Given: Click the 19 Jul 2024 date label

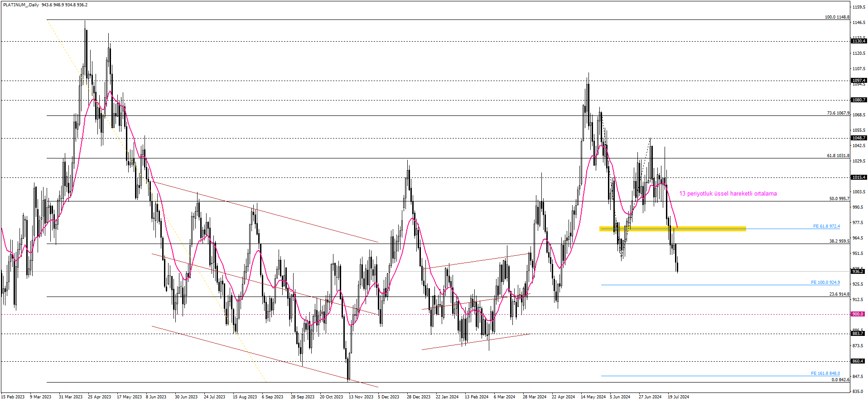Looking at the screenshot, I should 678,397.
